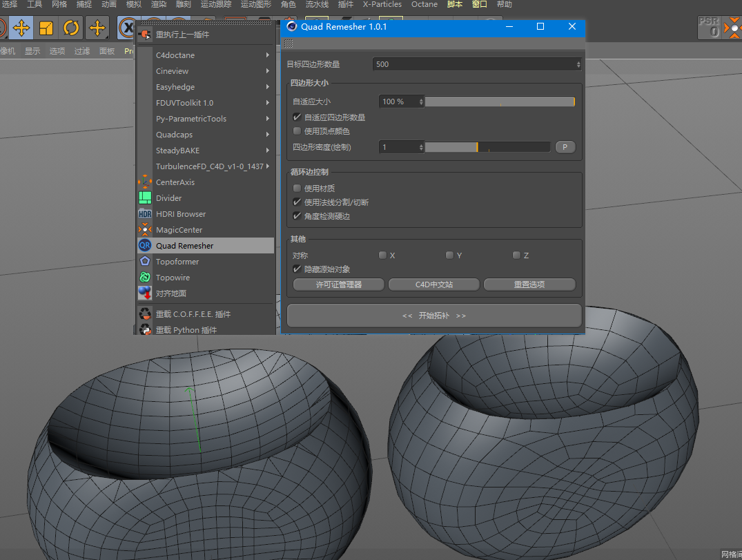
Task: Click the Topowire plugin icon
Action: (145, 278)
